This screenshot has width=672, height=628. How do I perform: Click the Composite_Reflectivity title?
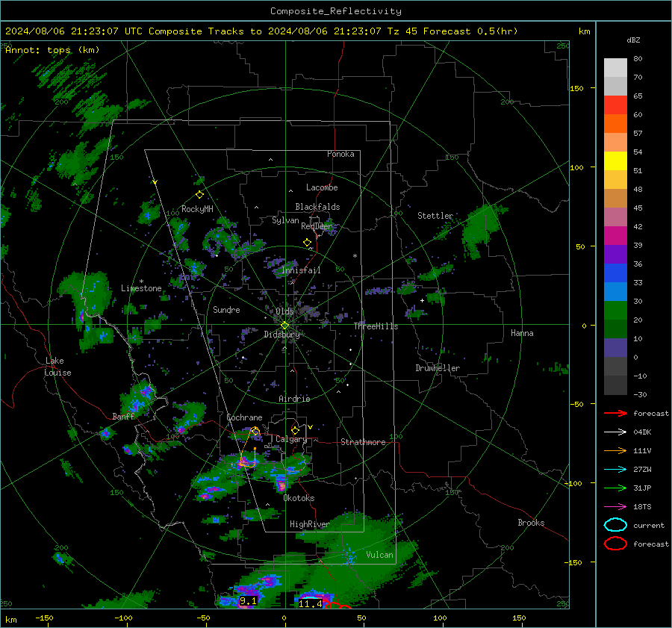pos(336,11)
